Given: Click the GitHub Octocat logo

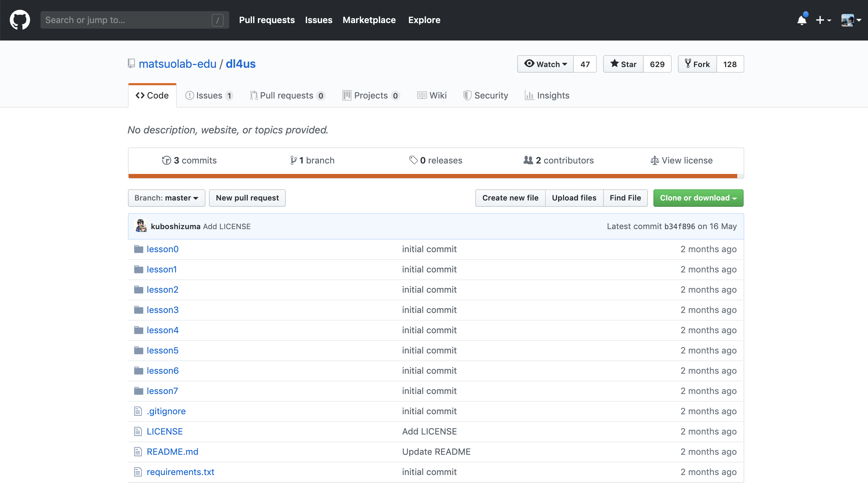Looking at the screenshot, I should 20,20.
